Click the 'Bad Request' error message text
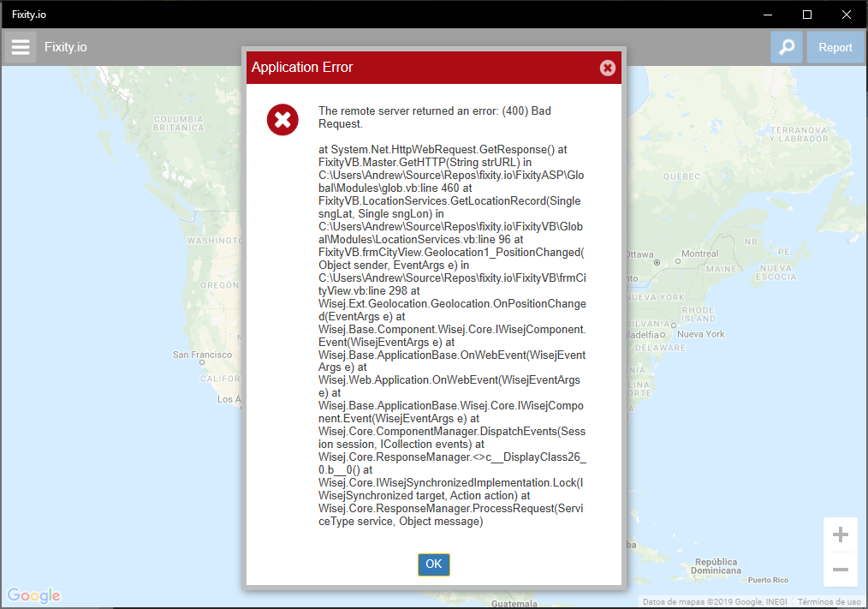 coord(435,117)
